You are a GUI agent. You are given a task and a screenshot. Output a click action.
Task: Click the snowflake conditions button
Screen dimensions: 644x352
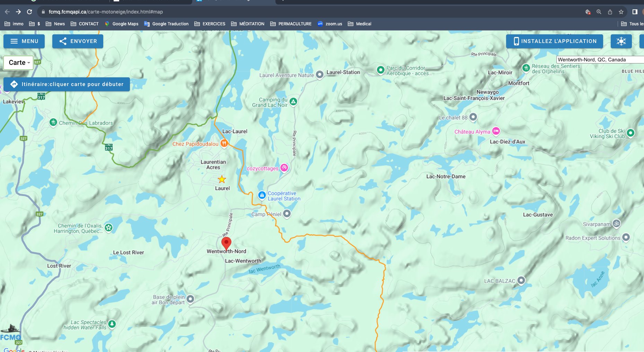point(621,41)
